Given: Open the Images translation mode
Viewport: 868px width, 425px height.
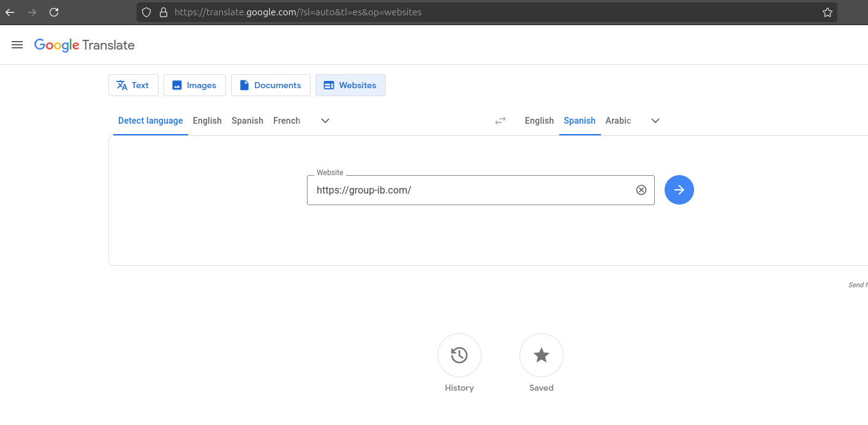Looking at the screenshot, I should pos(177,85).
